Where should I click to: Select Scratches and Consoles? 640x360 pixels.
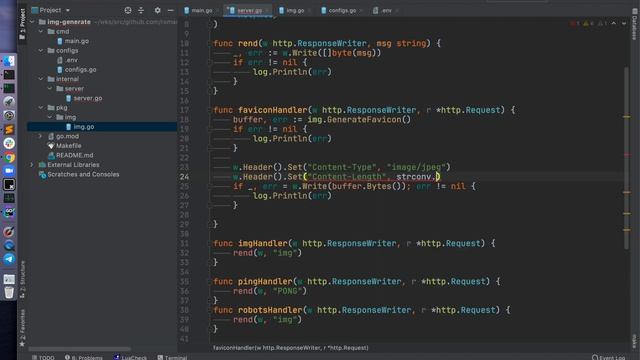tap(83, 174)
